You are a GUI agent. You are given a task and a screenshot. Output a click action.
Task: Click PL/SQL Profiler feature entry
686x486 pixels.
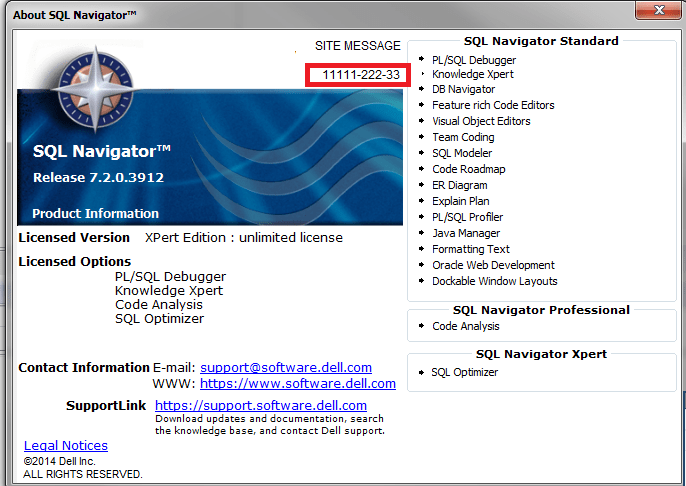[x=467, y=217]
